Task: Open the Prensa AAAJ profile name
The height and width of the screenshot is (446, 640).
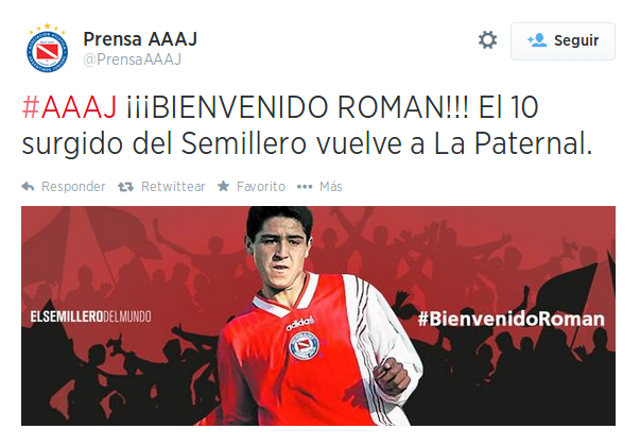Action: pyautogui.click(x=140, y=39)
